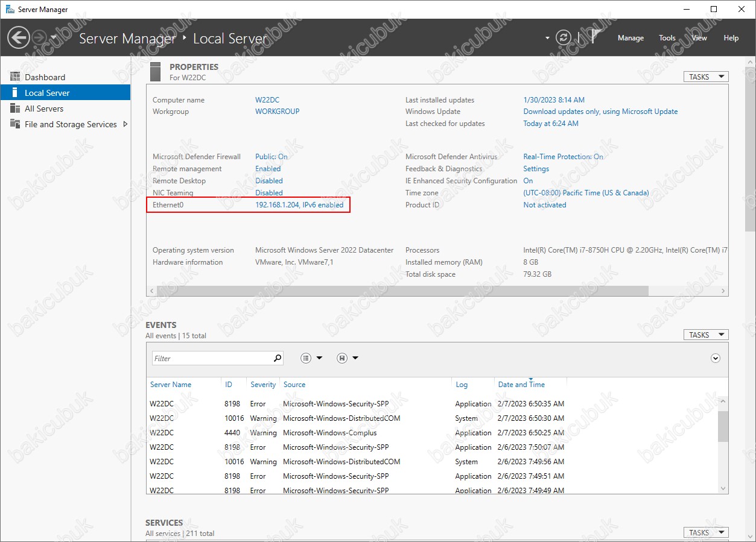Click the Dashboard grid icon
756x542 pixels.
15,77
